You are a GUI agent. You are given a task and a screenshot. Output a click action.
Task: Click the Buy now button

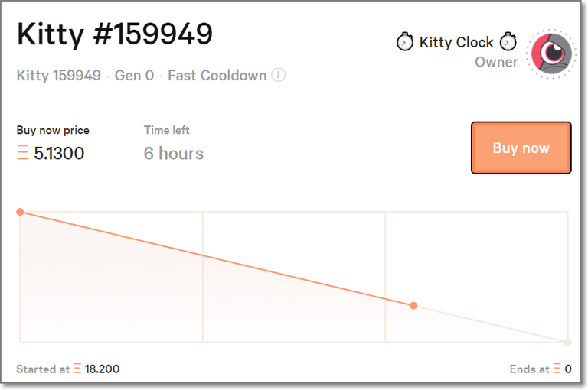(521, 148)
